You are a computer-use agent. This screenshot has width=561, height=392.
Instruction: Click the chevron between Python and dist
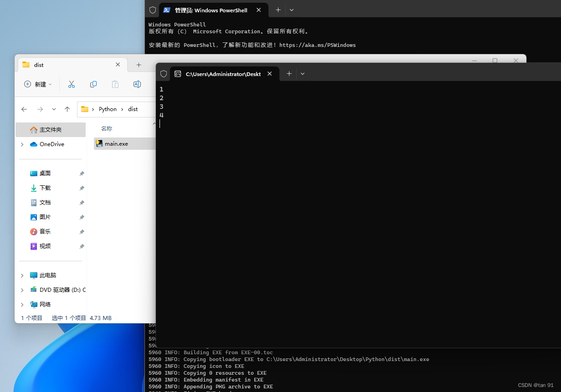122,109
